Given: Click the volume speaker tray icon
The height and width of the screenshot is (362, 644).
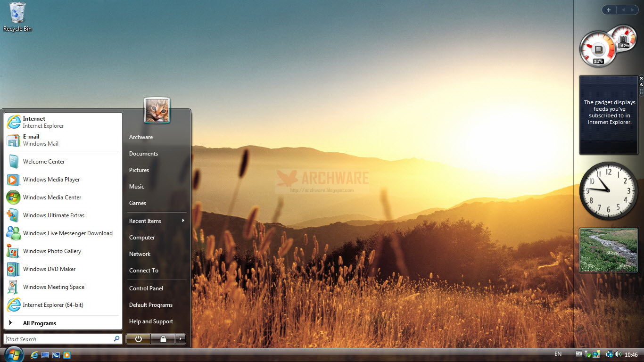Looking at the screenshot, I should (x=618, y=354).
